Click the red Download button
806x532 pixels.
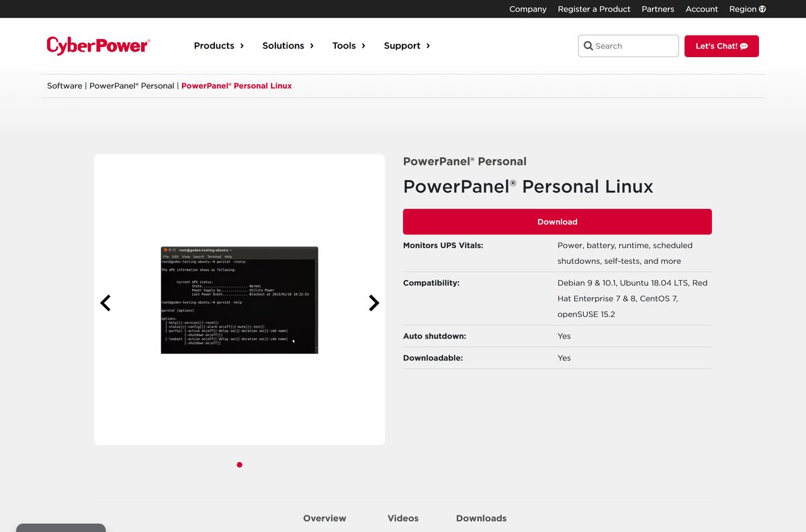click(557, 222)
